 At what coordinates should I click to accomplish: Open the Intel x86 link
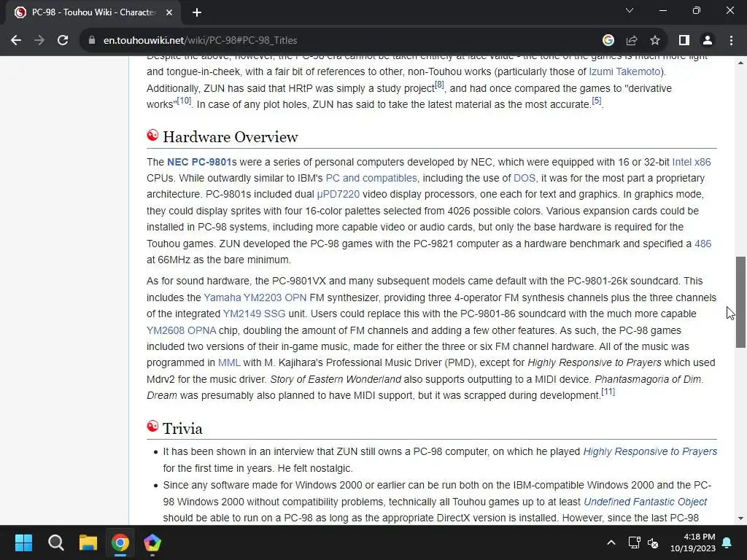click(692, 162)
